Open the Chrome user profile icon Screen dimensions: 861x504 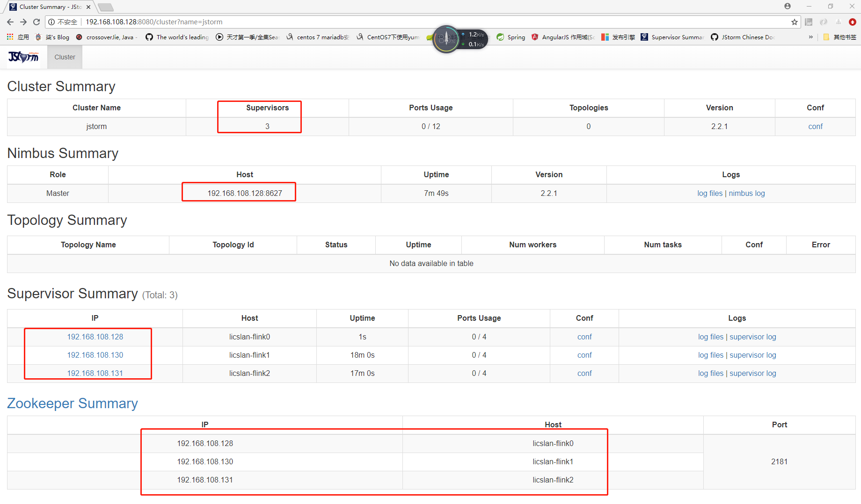coord(788,6)
